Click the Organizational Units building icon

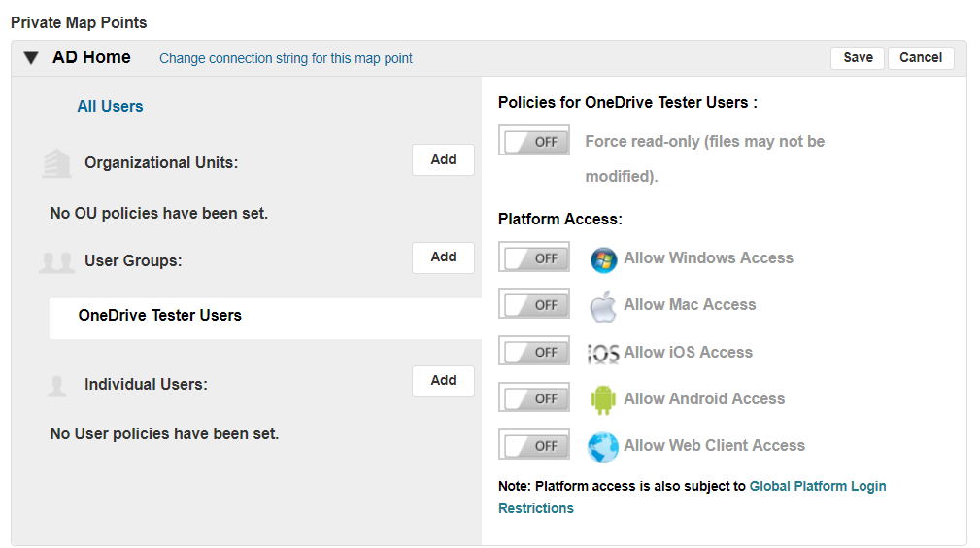coord(57,163)
